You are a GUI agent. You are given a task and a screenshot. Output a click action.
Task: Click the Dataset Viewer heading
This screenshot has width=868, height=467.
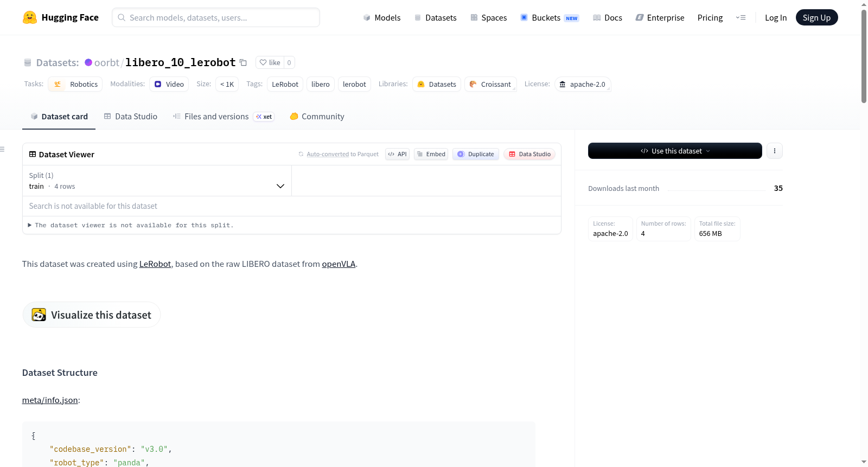tap(66, 155)
